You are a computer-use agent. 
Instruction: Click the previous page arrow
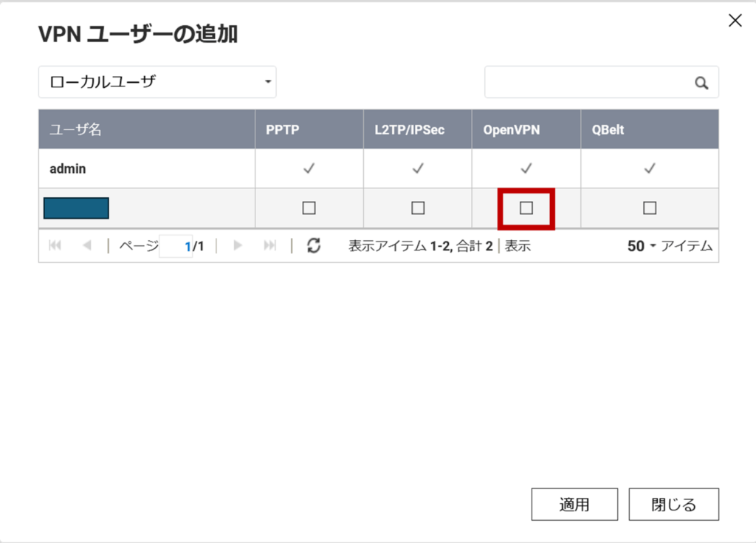[x=87, y=246]
